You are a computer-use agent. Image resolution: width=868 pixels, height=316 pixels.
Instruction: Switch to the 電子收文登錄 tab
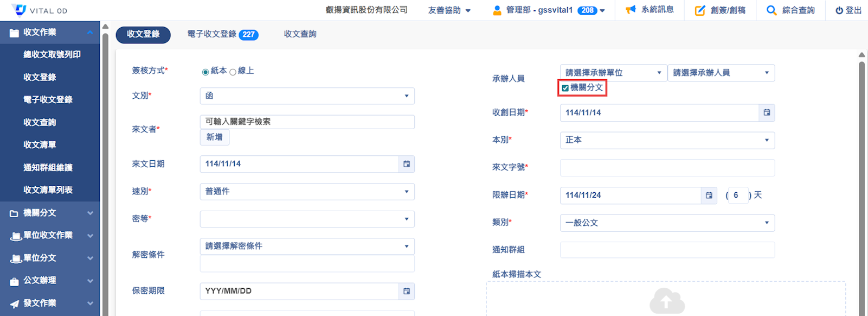[x=222, y=34]
